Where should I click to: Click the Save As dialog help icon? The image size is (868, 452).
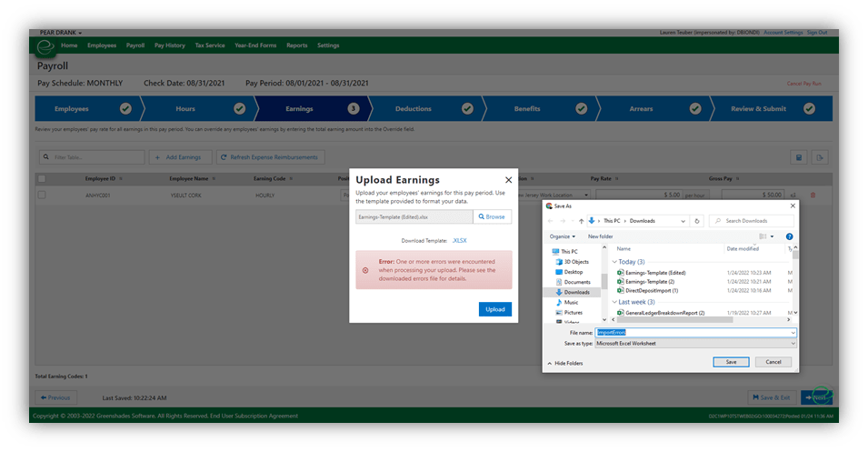tap(789, 236)
